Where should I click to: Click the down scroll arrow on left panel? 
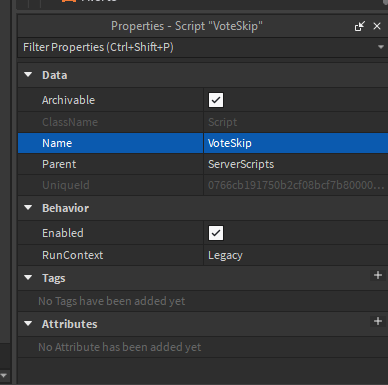(4, 375)
